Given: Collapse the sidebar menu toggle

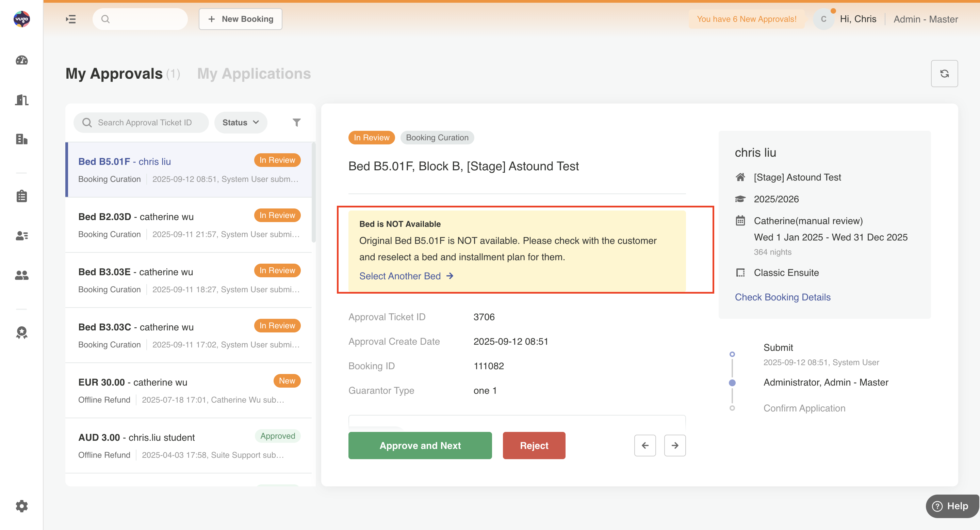Looking at the screenshot, I should point(71,19).
